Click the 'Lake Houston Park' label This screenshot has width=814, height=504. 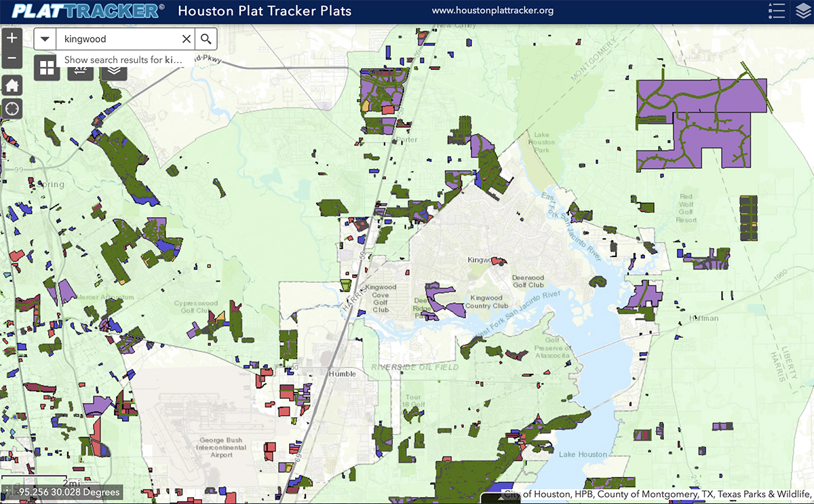click(x=543, y=142)
